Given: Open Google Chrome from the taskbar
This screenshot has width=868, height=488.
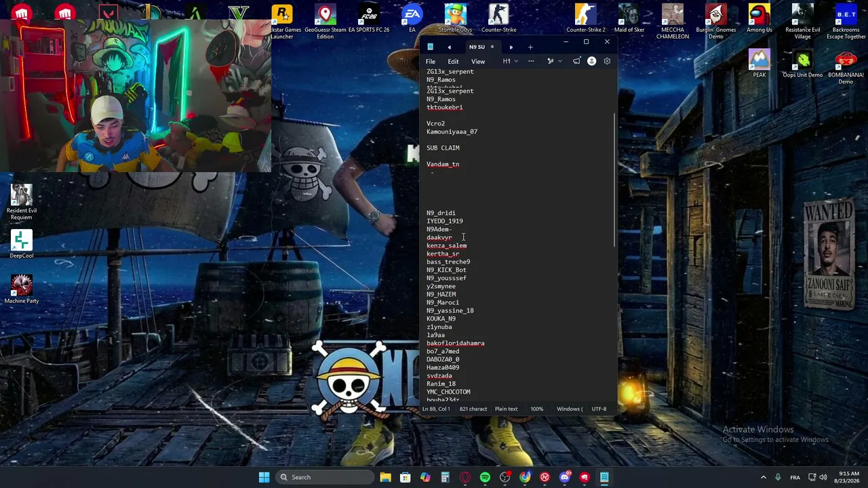Looking at the screenshot, I should 525,477.
